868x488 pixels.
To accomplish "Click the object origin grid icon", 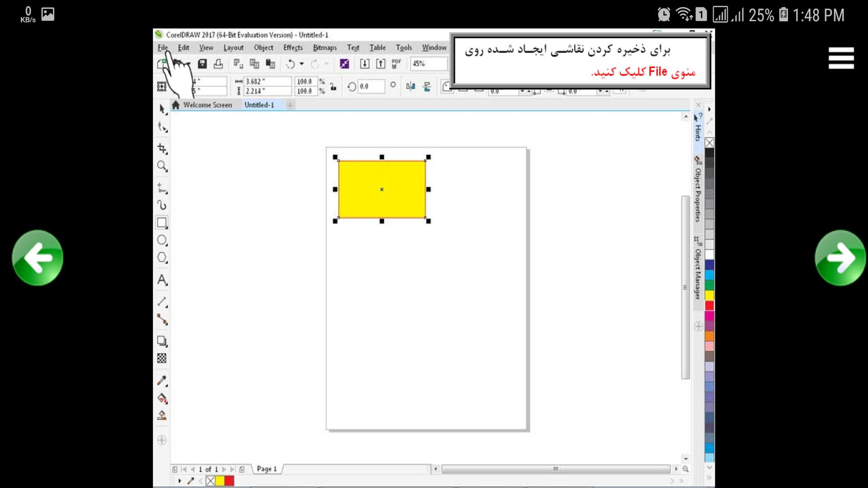I will (162, 86).
